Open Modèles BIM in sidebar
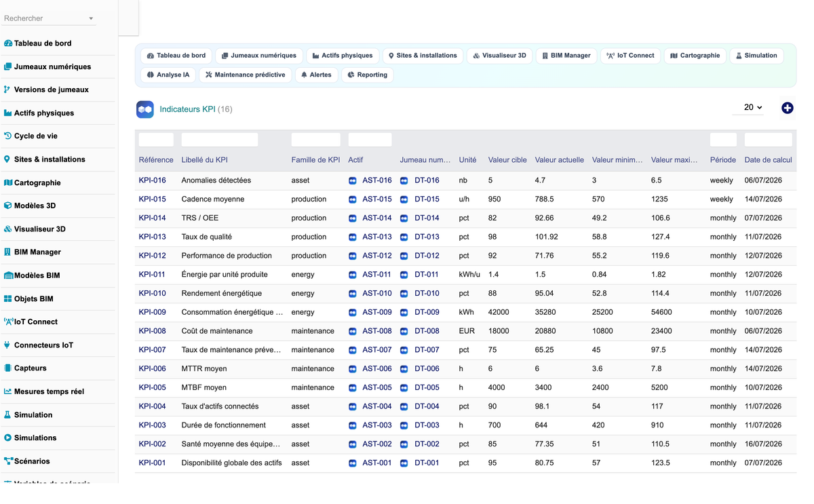The image size is (814, 504). (32, 275)
